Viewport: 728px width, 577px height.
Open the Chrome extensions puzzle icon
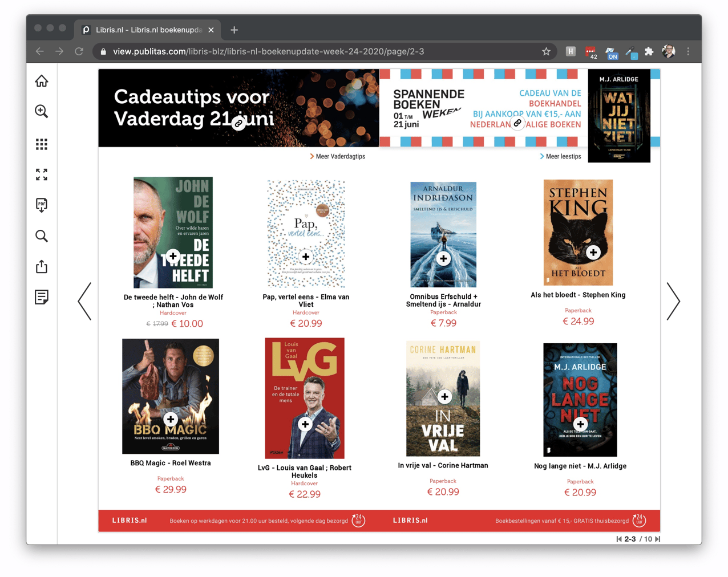coord(649,51)
